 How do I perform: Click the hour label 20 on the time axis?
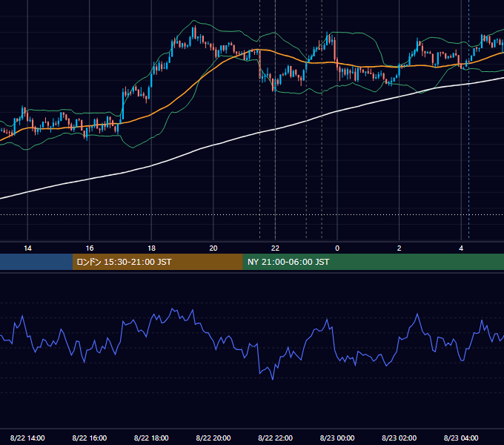pos(213,248)
